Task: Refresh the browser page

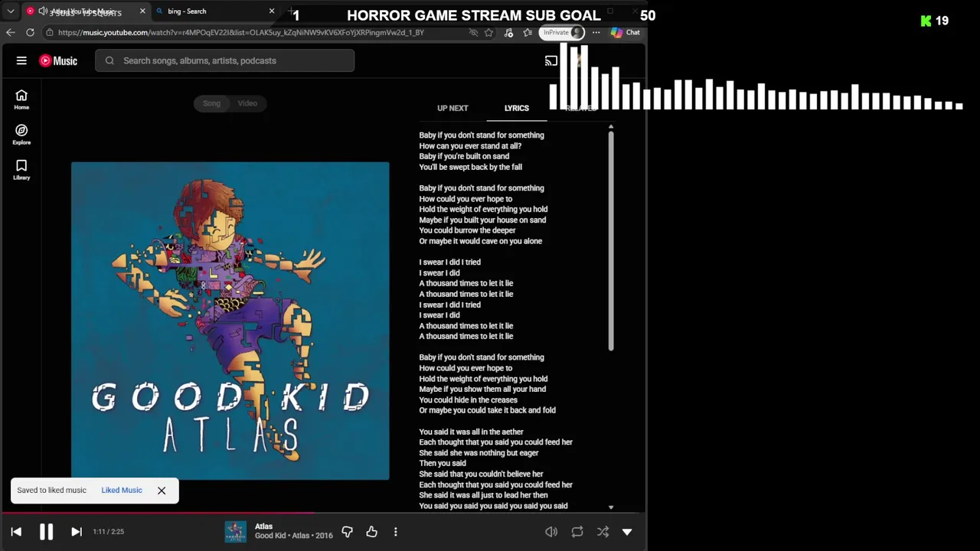Action: (x=30, y=32)
